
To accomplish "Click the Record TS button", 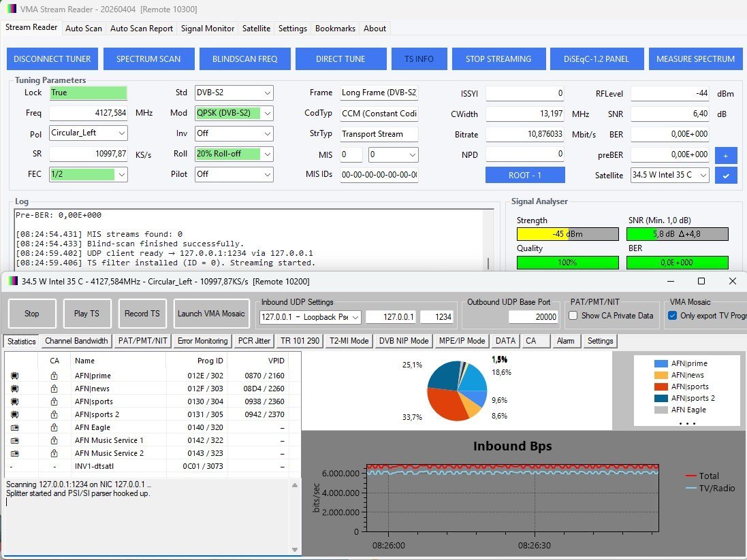I will (x=142, y=314).
